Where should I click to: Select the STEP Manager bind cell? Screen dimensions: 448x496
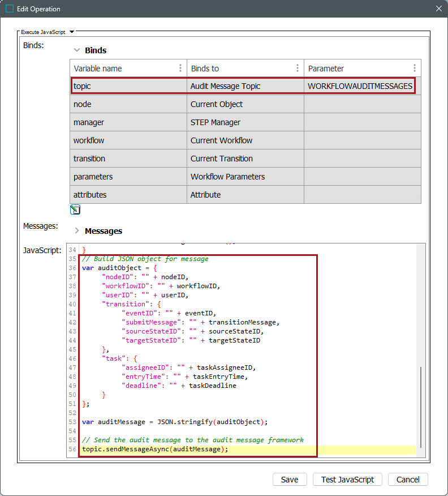(245, 122)
